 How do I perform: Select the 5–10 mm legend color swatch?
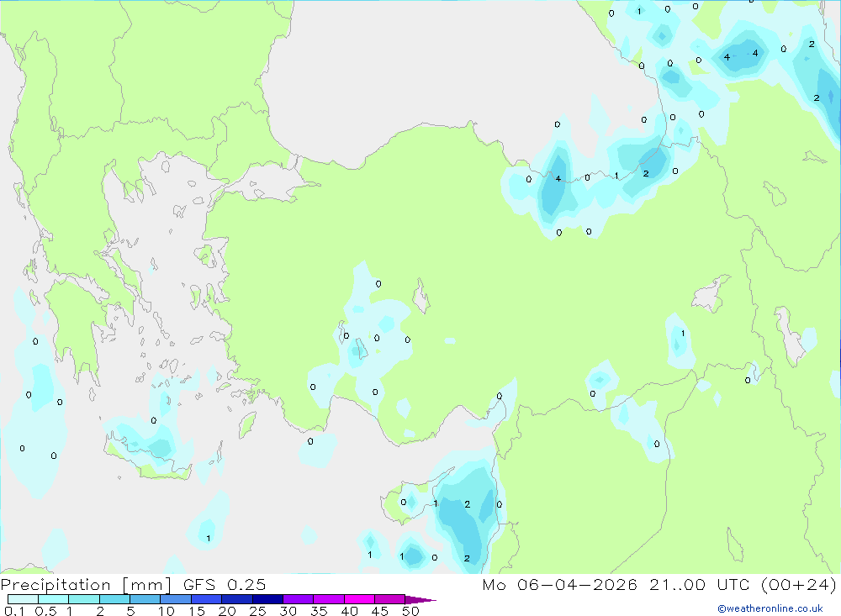145,599
